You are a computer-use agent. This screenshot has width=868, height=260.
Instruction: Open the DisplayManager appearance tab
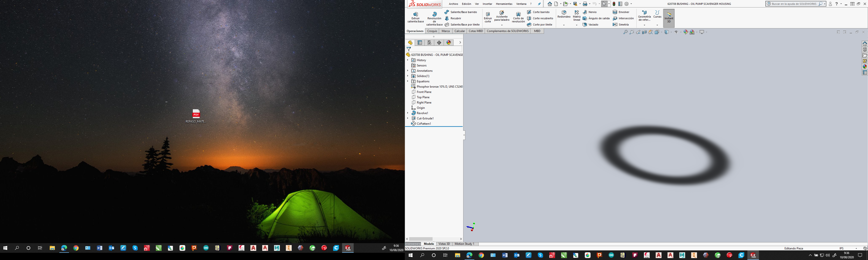449,43
